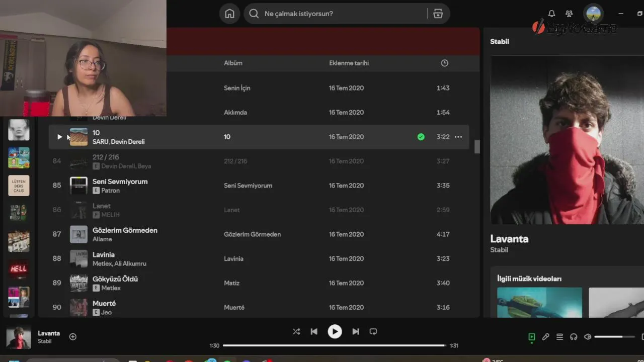Minimize the Spotify window
Image resolution: width=644 pixels, height=362 pixels.
621,14
